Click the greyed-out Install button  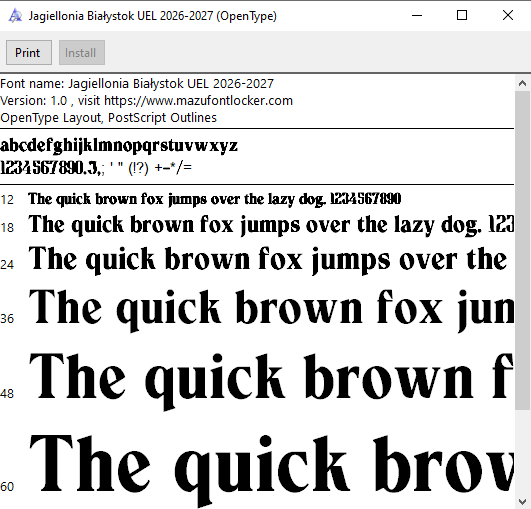pyautogui.click(x=82, y=52)
